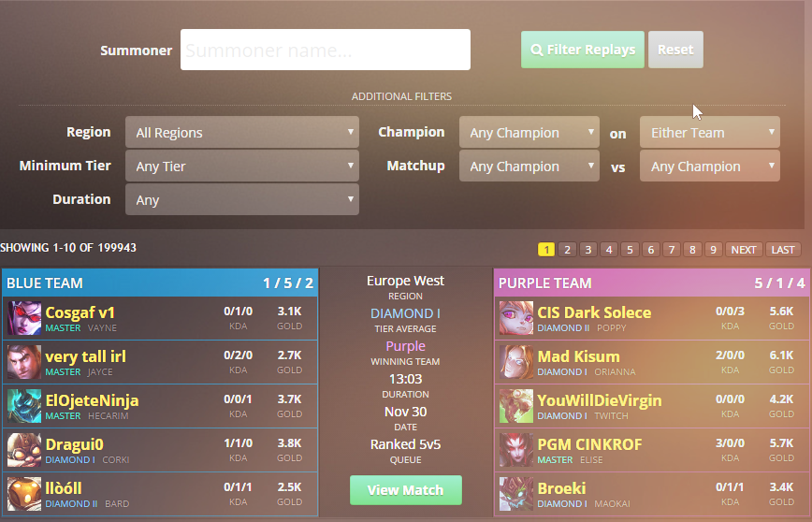Open the Region dropdown
The height and width of the screenshot is (522, 812).
click(x=242, y=133)
